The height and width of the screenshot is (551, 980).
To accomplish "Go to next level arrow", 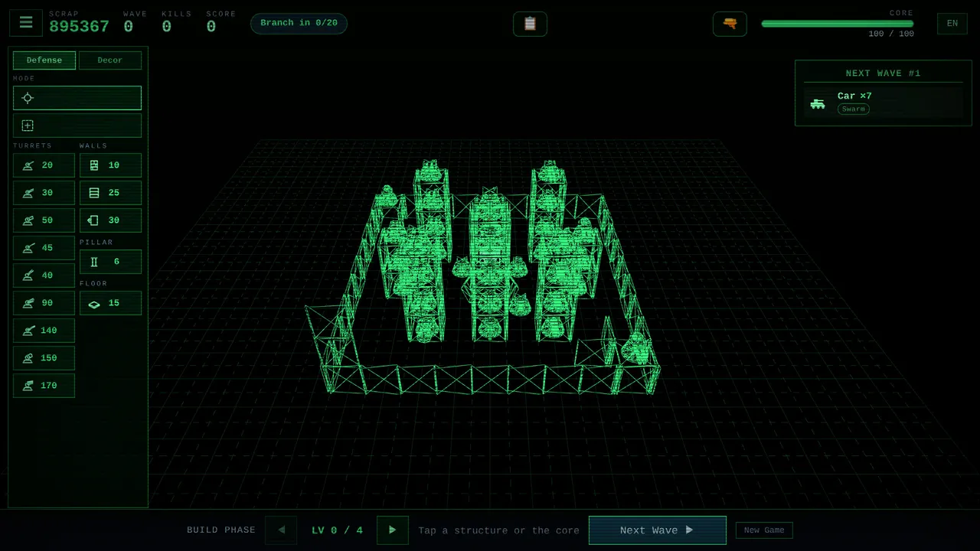I will pos(393,530).
